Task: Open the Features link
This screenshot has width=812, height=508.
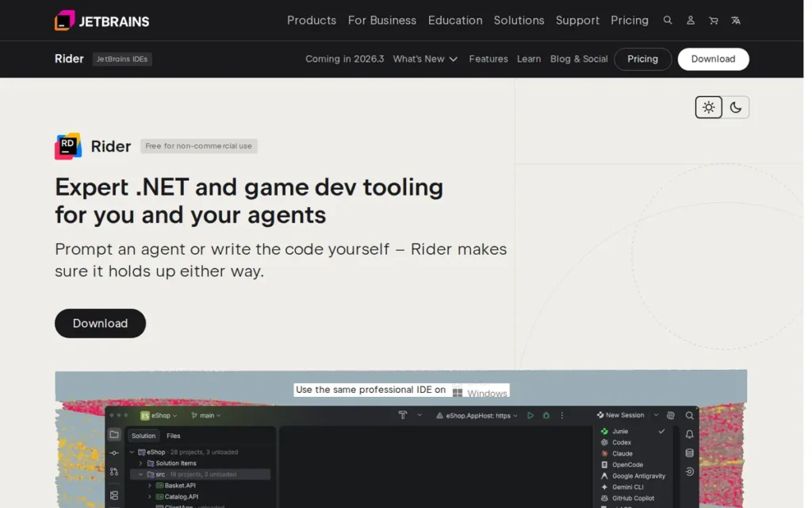Action: 488,59
